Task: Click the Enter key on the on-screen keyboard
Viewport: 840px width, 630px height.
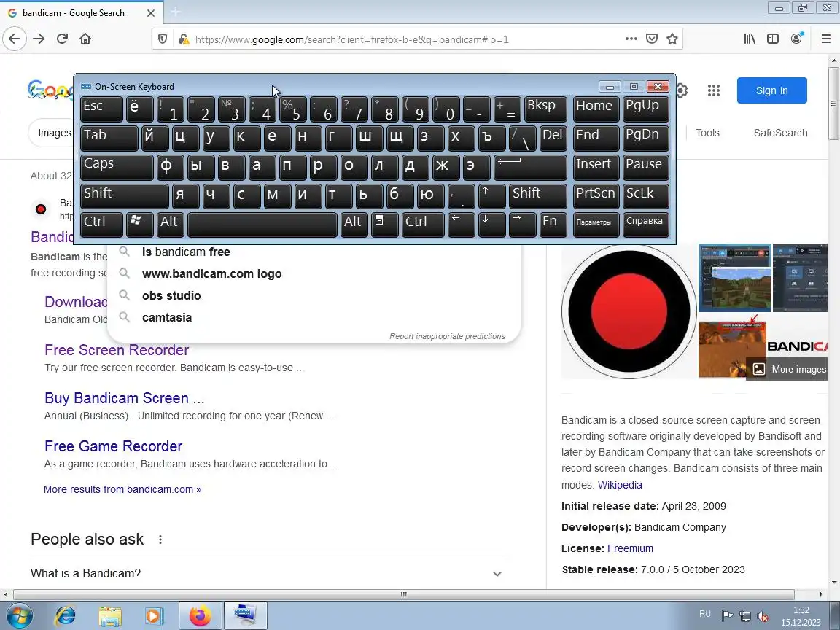Action: tap(530, 166)
